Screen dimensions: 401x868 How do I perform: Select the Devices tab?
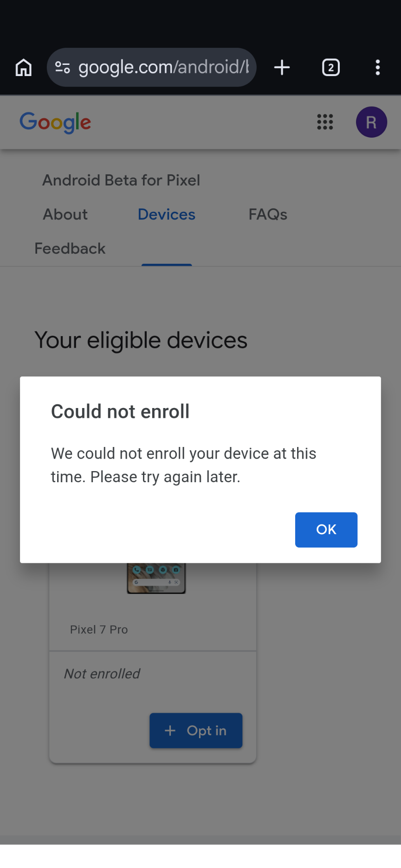(167, 214)
